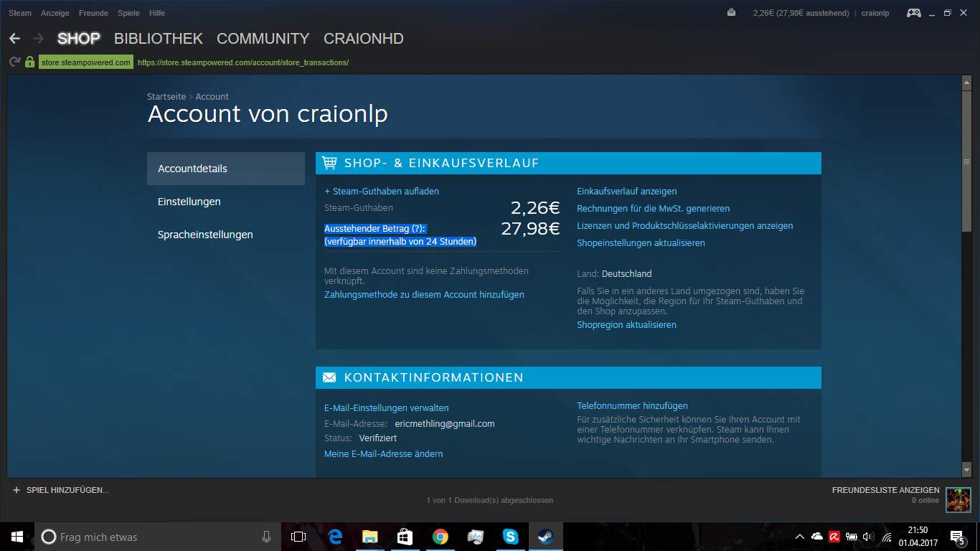Open the Spiele menu
This screenshot has width=980, height=551.
[128, 13]
